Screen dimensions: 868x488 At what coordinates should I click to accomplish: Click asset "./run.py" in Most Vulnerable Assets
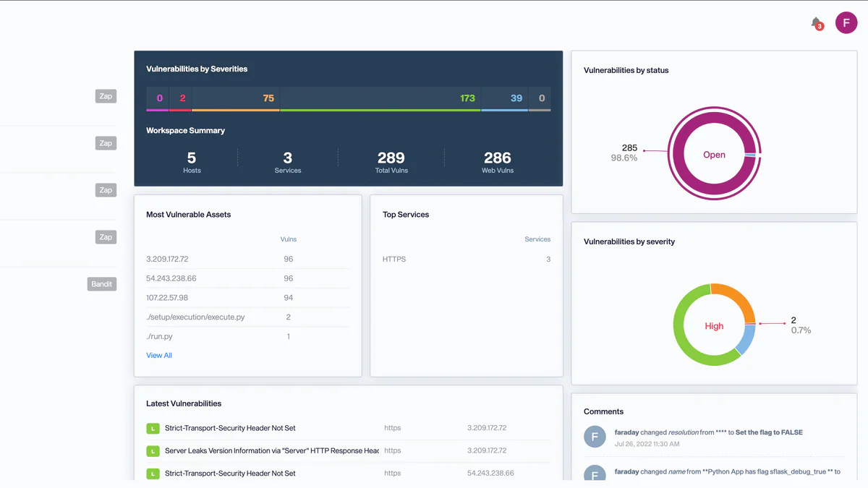coord(157,336)
